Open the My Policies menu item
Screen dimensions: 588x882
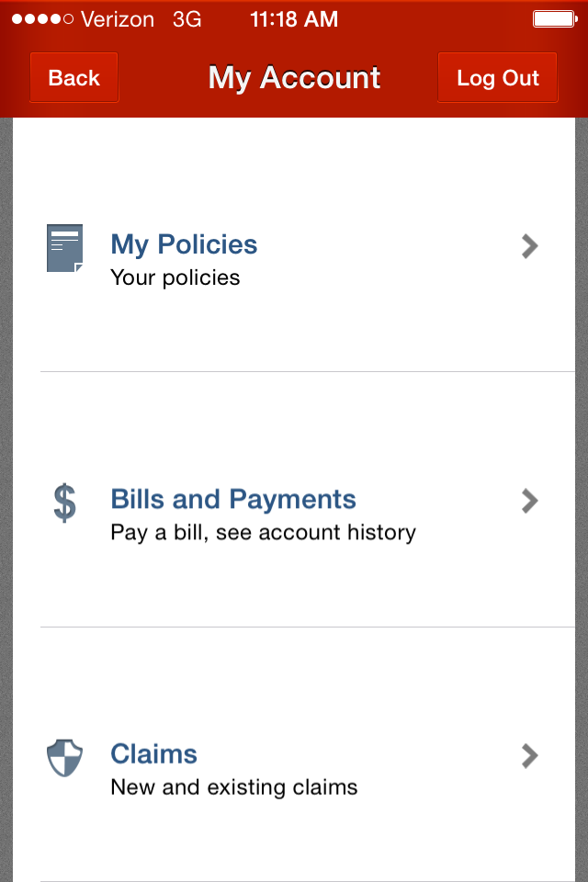point(308,244)
